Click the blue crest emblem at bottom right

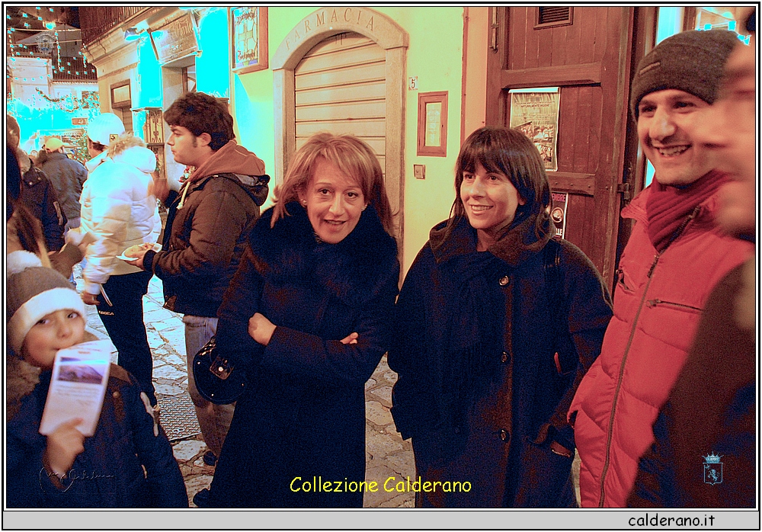(x=712, y=468)
